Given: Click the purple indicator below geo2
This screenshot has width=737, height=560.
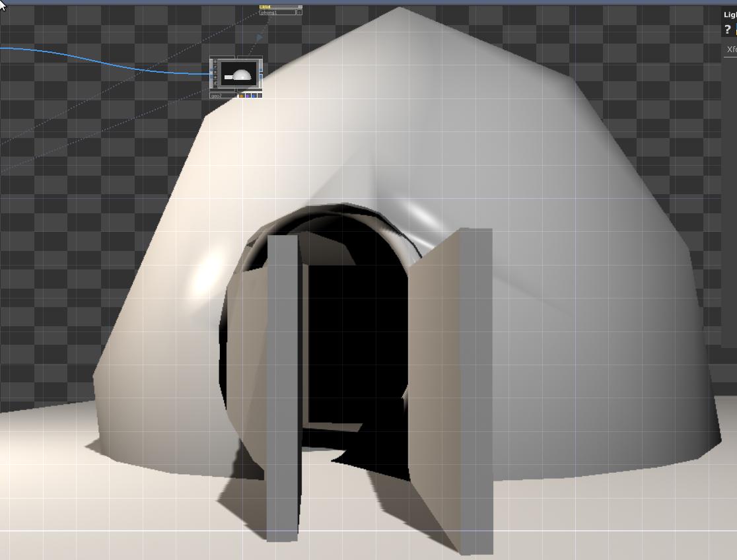Looking at the screenshot, I should coord(248,96).
